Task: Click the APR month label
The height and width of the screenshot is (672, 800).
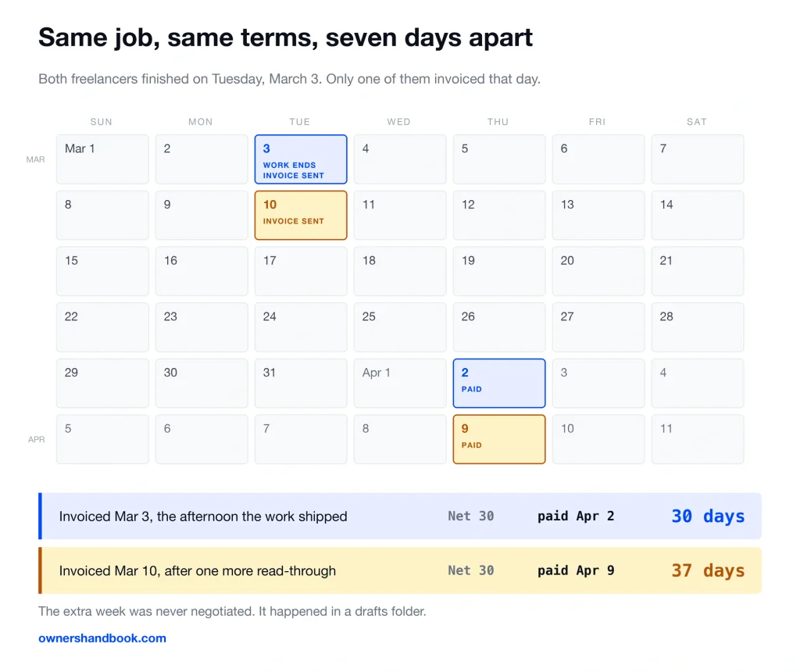Action: 36,439
